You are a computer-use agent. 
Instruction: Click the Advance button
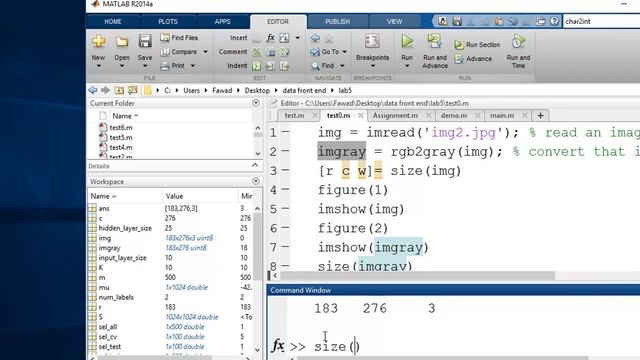pos(473,59)
